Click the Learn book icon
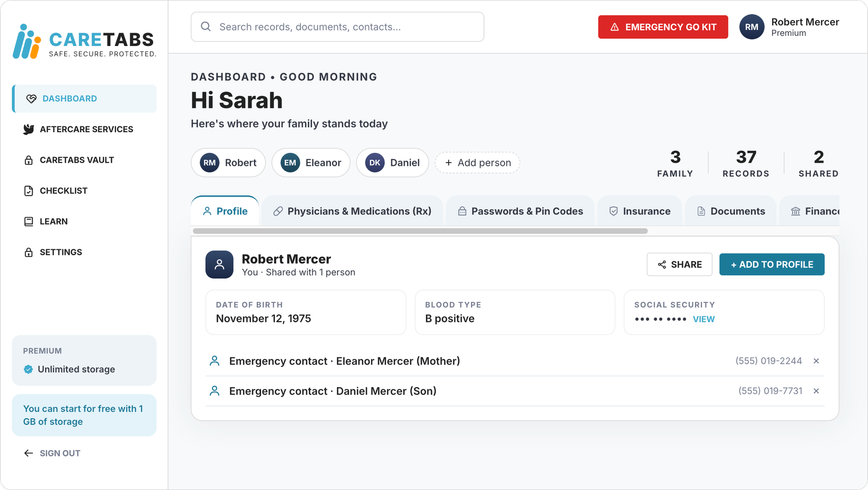The image size is (868, 490). click(x=29, y=221)
